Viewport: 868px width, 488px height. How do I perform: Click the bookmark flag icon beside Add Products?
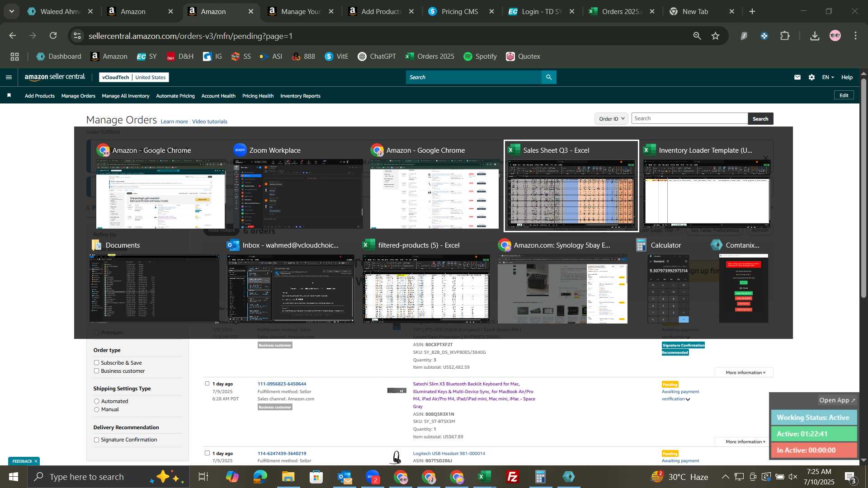(x=9, y=95)
